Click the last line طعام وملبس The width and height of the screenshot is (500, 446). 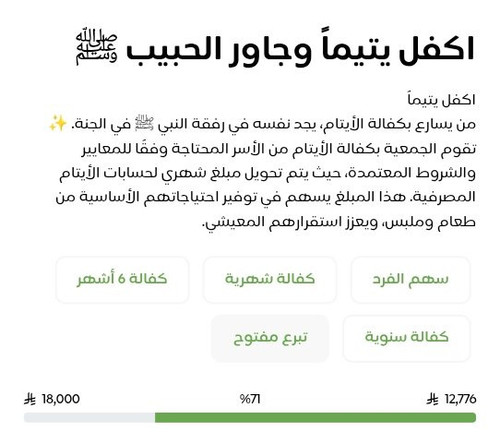[x=339, y=223]
